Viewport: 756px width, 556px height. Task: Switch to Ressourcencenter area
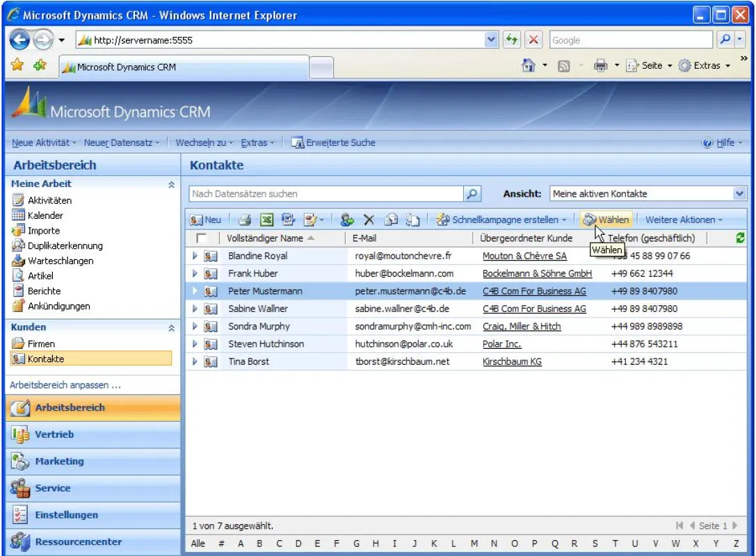[93, 541]
